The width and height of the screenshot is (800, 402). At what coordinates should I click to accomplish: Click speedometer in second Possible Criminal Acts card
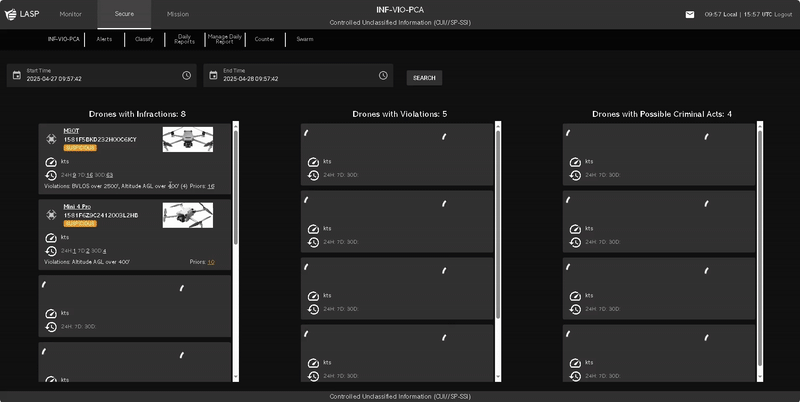(x=575, y=229)
